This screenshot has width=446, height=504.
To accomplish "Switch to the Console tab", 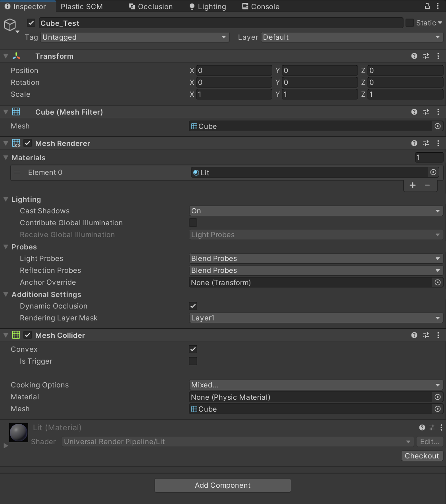I will coord(261,6).
